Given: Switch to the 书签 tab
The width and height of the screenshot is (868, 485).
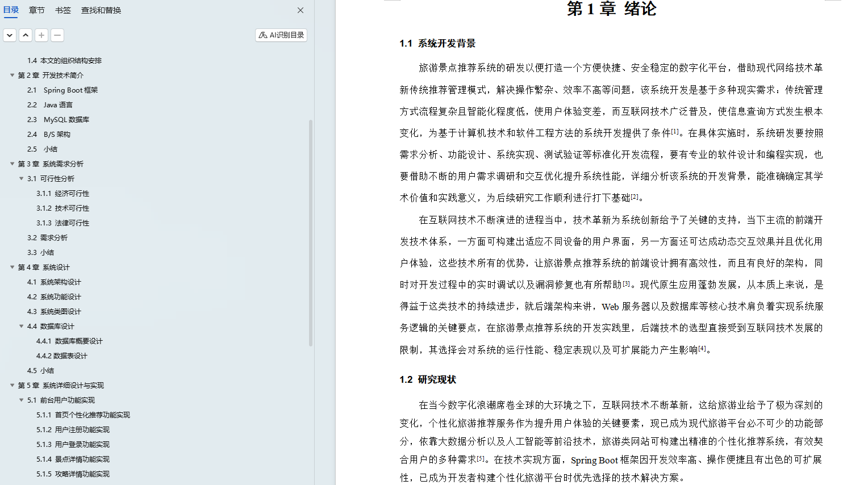Looking at the screenshot, I should (62, 10).
